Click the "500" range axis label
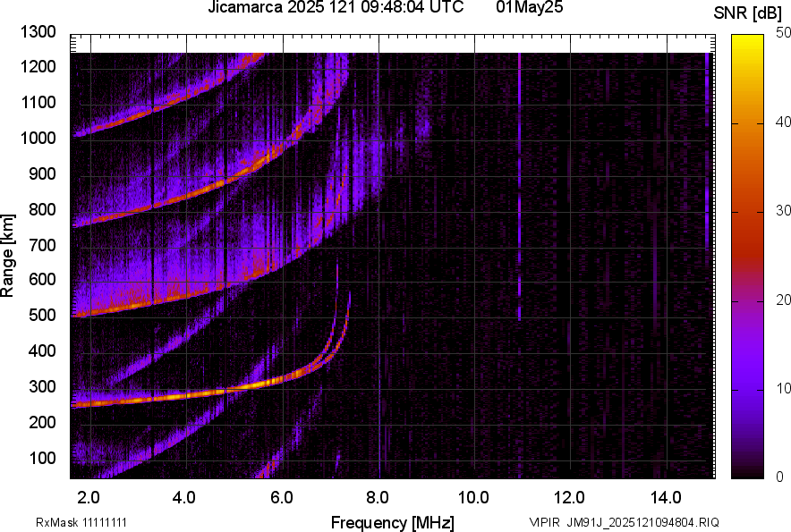791x532 pixels. (x=42, y=315)
